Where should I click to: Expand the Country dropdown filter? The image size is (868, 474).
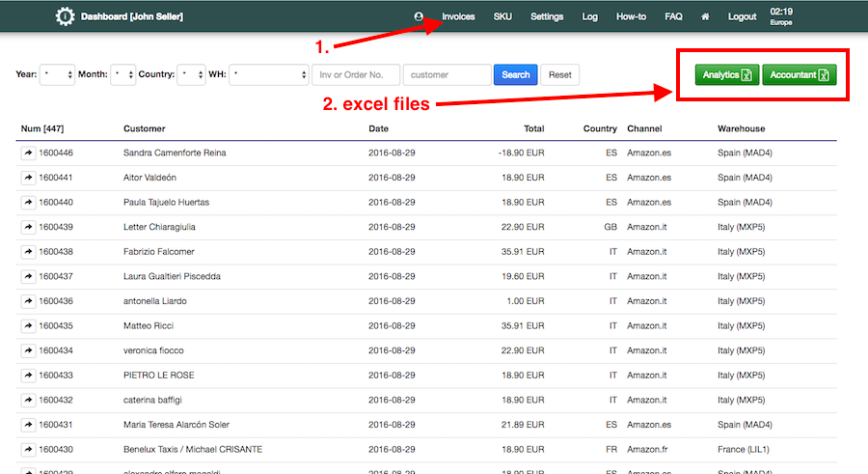coord(191,74)
